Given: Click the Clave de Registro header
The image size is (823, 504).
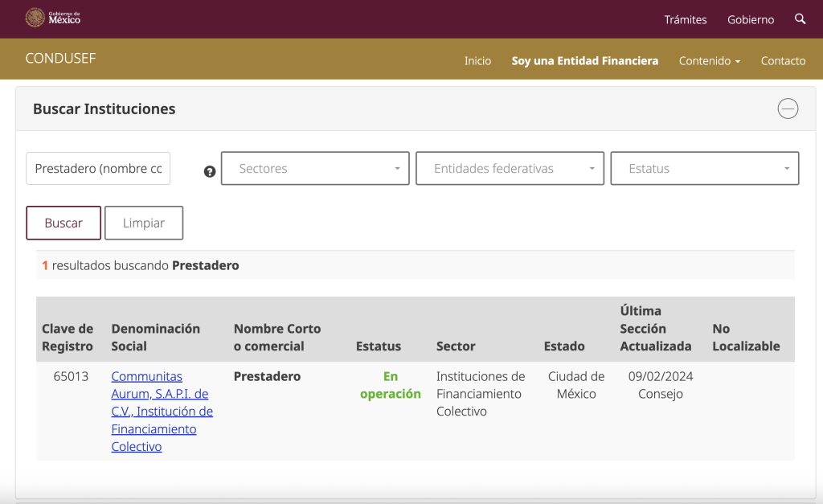Looking at the screenshot, I should [x=68, y=337].
